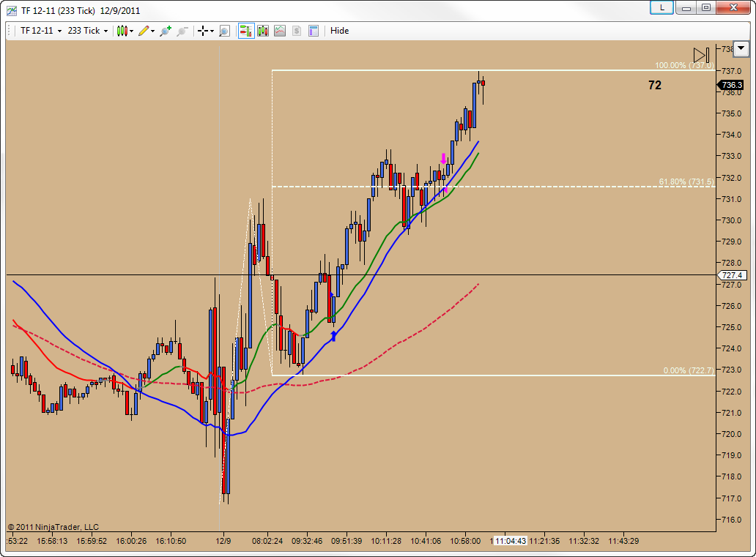The width and height of the screenshot is (756, 557).
Task: Open the Indicators line chart icon
Action: pos(280,31)
